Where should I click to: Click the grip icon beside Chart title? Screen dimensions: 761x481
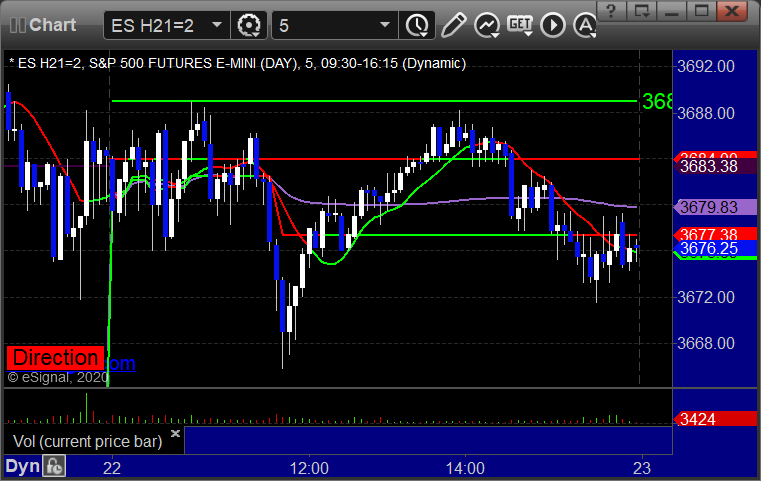point(17,25)
